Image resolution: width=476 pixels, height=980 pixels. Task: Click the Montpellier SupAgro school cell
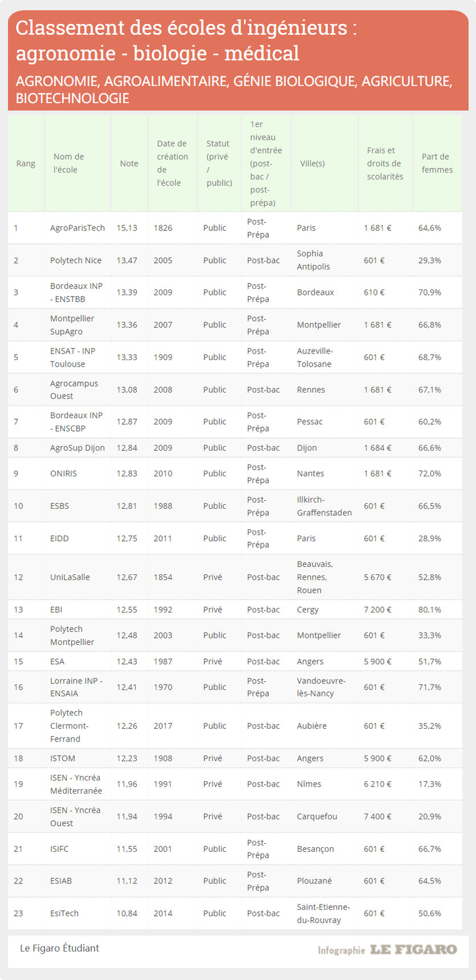coord(72,324)
